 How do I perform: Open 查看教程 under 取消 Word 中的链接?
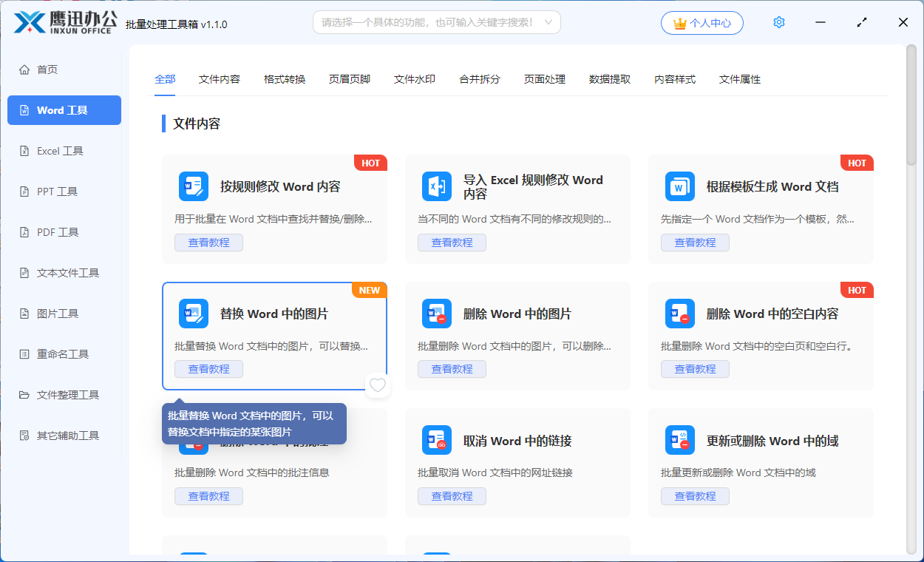point(452,495)
